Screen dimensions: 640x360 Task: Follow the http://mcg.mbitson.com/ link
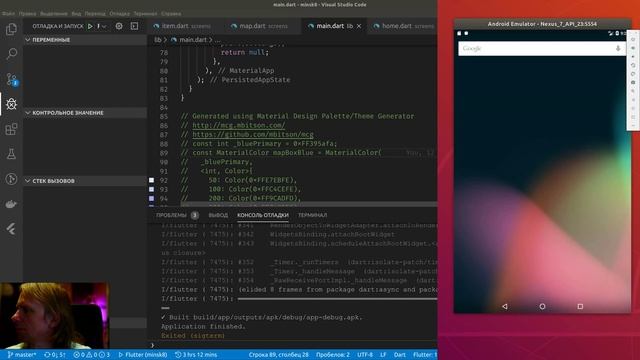239,125
